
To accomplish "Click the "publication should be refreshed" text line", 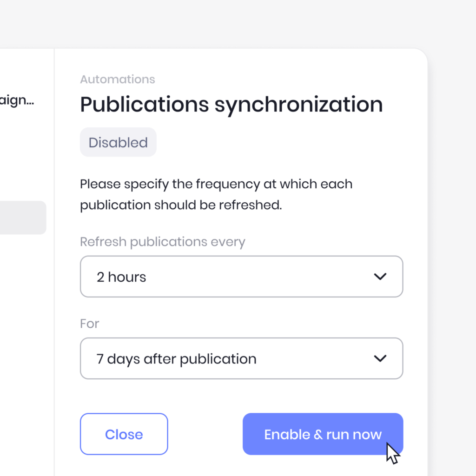I will pyautogui.click(x=181, y=205).
